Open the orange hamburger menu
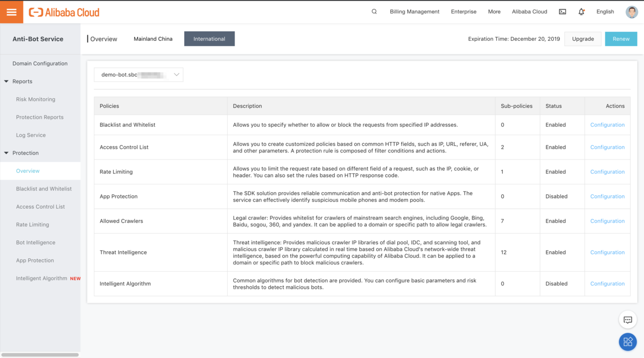644x358 pixels. click(11, 12)
